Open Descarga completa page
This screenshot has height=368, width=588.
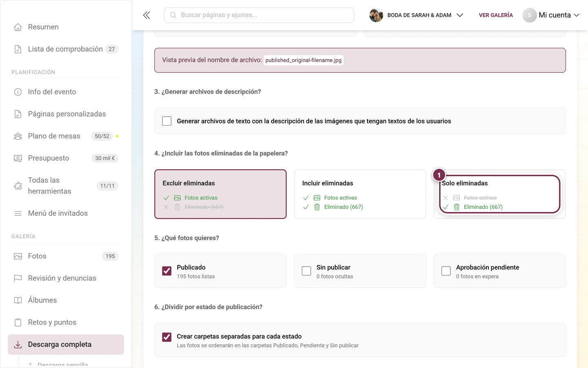click(66, 345)
